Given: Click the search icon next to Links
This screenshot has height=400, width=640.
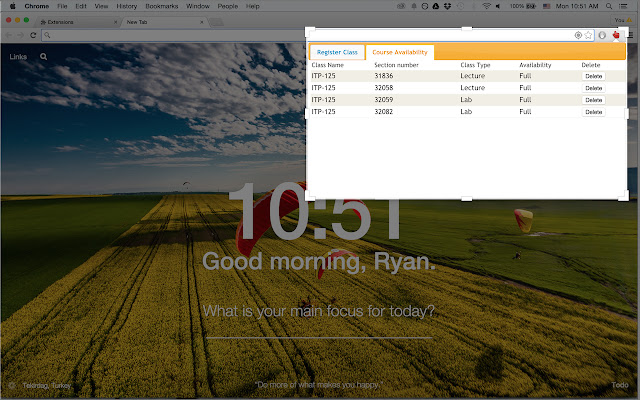Looking at the screenshot, I should [44, 57].
